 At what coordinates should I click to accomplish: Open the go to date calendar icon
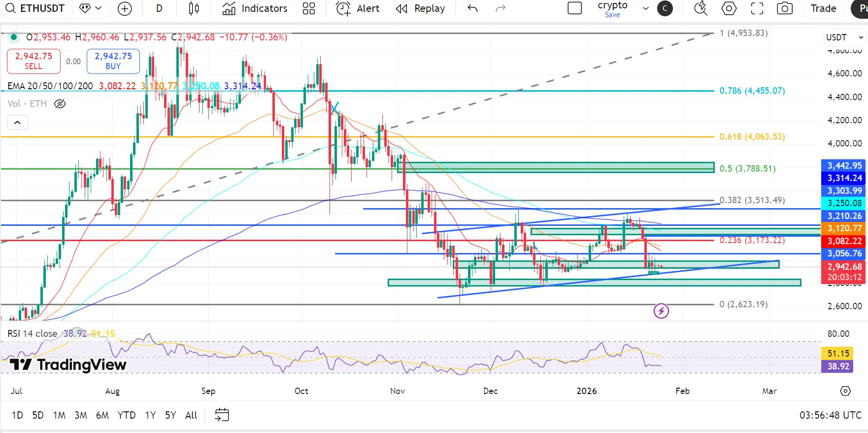[x=222, y=415]
